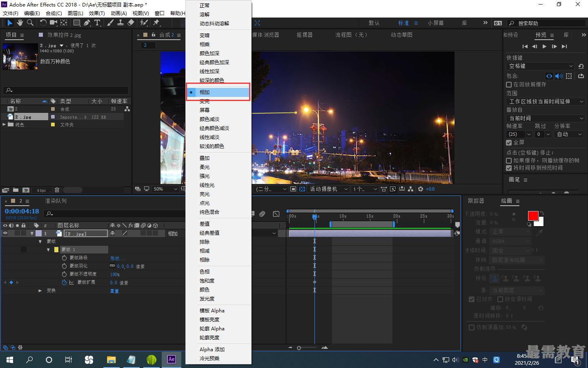Click the red foreground color swatch
Viewport: 588px width, 368px height.
(533, 216)
